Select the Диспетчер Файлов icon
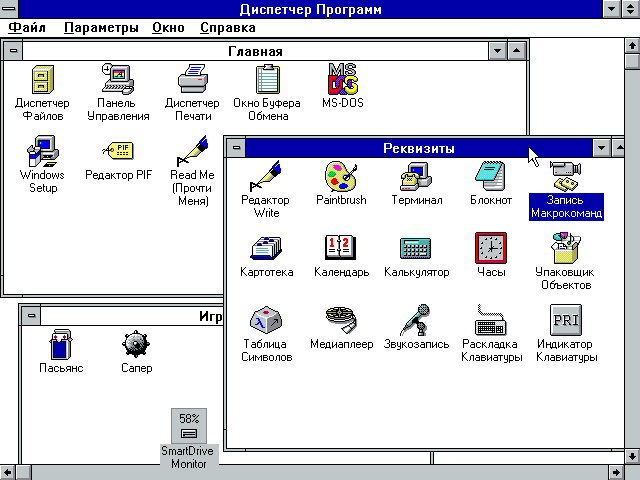This screenshot has width=640, height=480. [42, 79]
